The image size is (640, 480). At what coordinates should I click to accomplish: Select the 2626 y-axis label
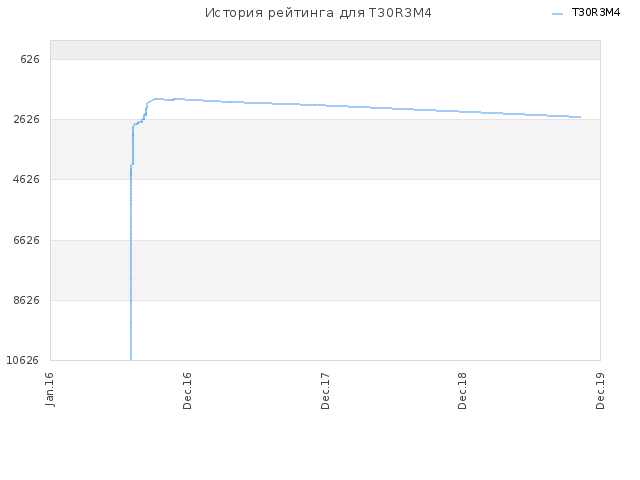pyautogui.click(x=27, y=119)
